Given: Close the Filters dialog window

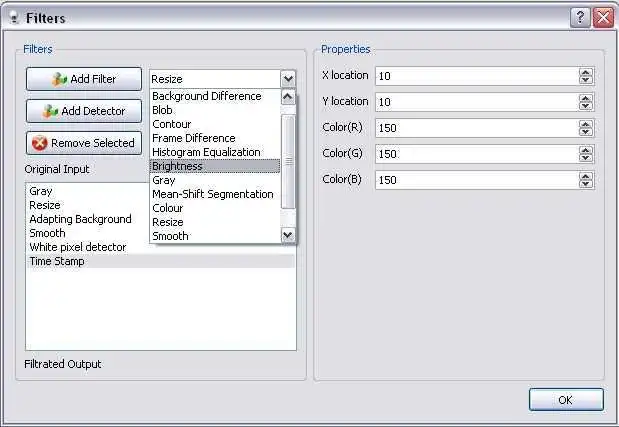Looking at the screenshot, I should tap(604, 18).
